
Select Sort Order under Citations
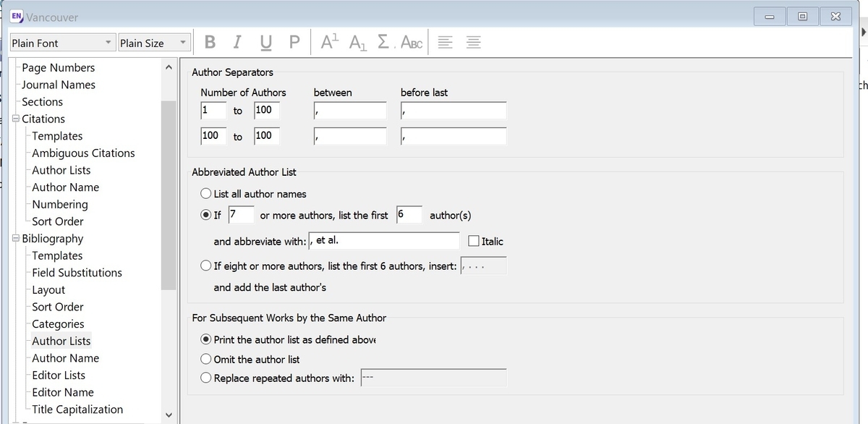58,221
